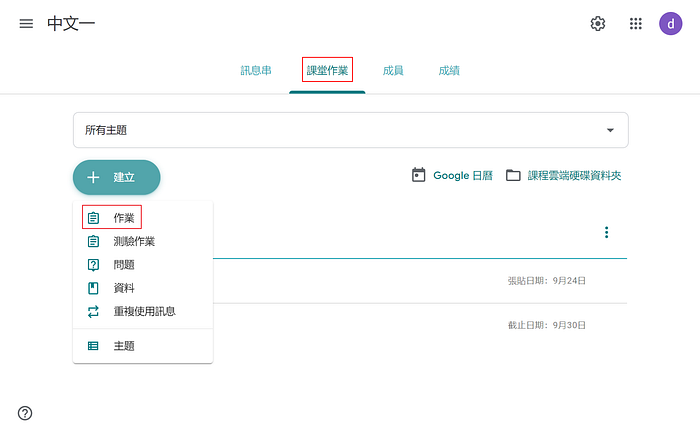Open the hamburger main menu
Image resolution: width=700 pixels, height=438 pixels.
pyautogui.click(x=26, y=24)
